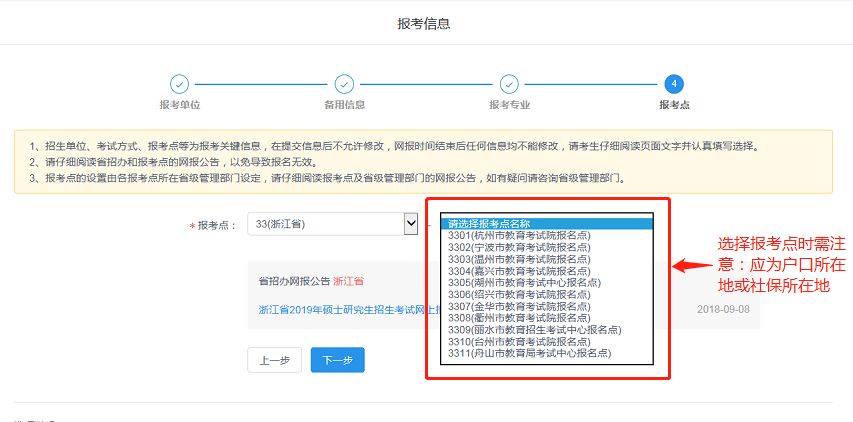Click the step 4 报考点 circle icon

[674, 84]
